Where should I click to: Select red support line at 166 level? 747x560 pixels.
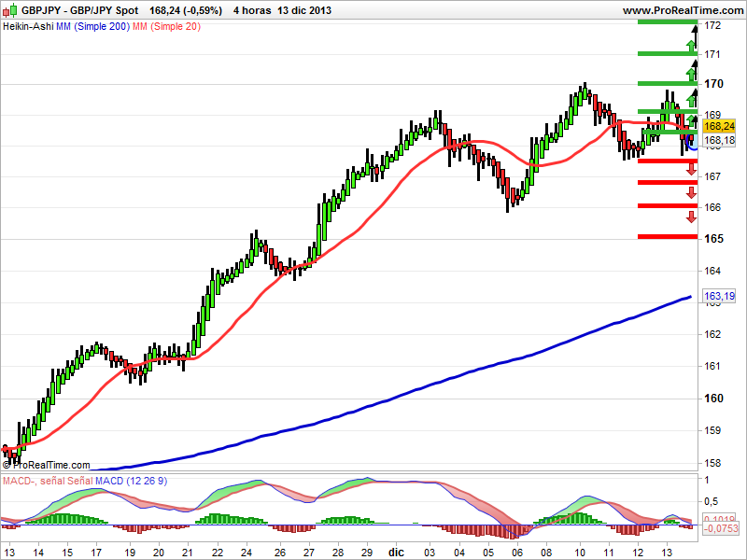click(668, 205)
